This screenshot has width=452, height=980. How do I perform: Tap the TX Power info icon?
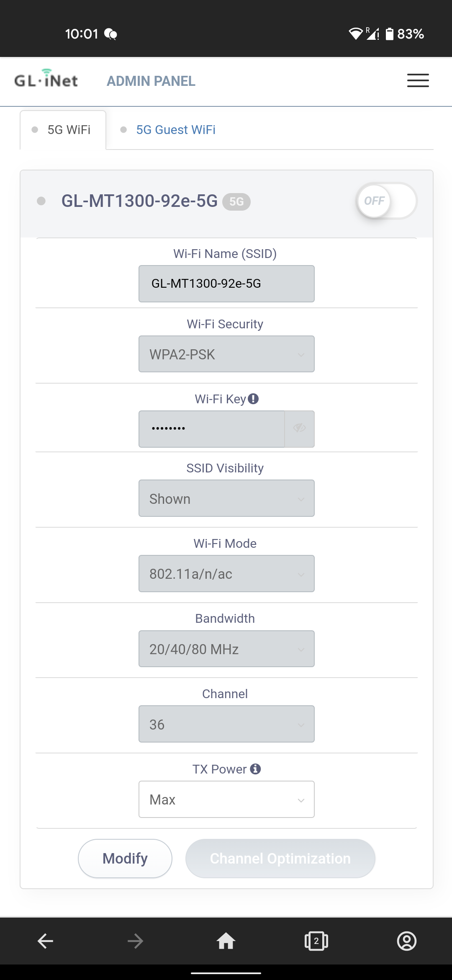point(255,769)
